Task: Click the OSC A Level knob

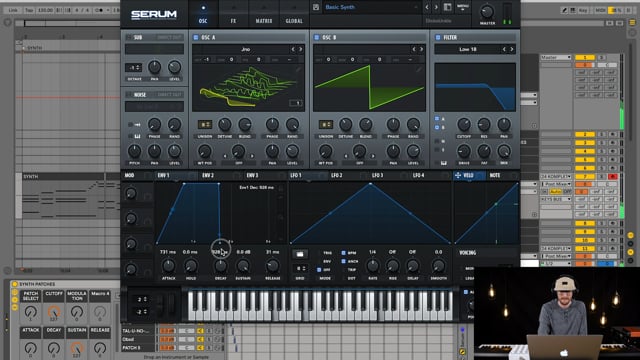Action: (292, 151)
